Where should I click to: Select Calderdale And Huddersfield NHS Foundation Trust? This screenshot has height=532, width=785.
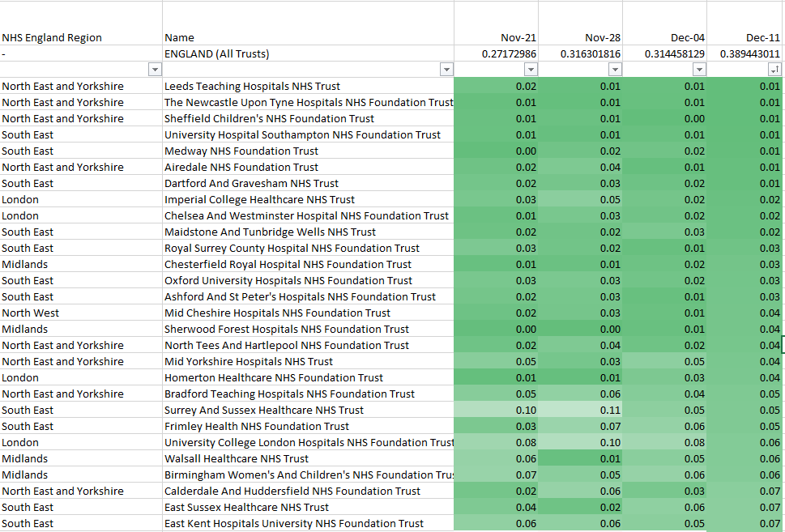(x=309, y=491)
